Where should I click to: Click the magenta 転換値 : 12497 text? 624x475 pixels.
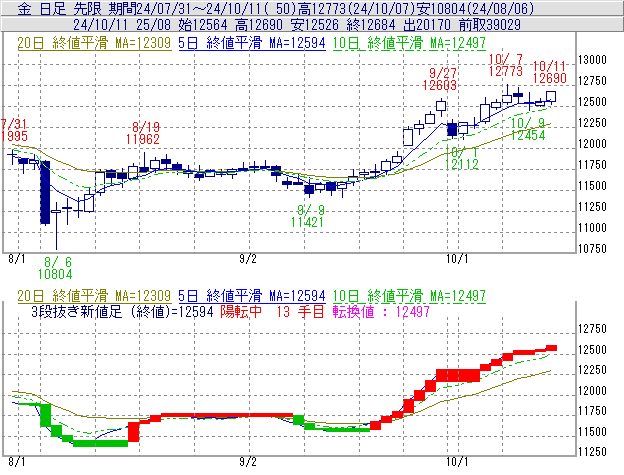(x=381, y=311)
